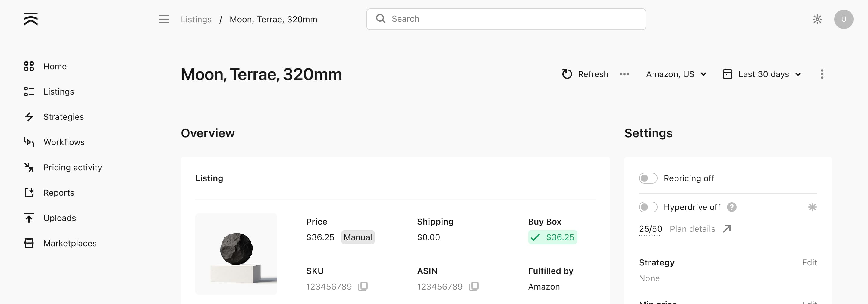
Task: Open the Workflows sidebar icon
Action: coord(29,142)
